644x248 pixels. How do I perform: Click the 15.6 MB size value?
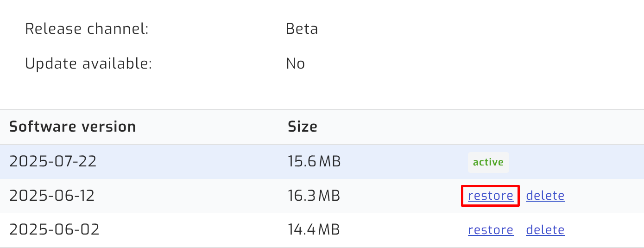(314, 161)
